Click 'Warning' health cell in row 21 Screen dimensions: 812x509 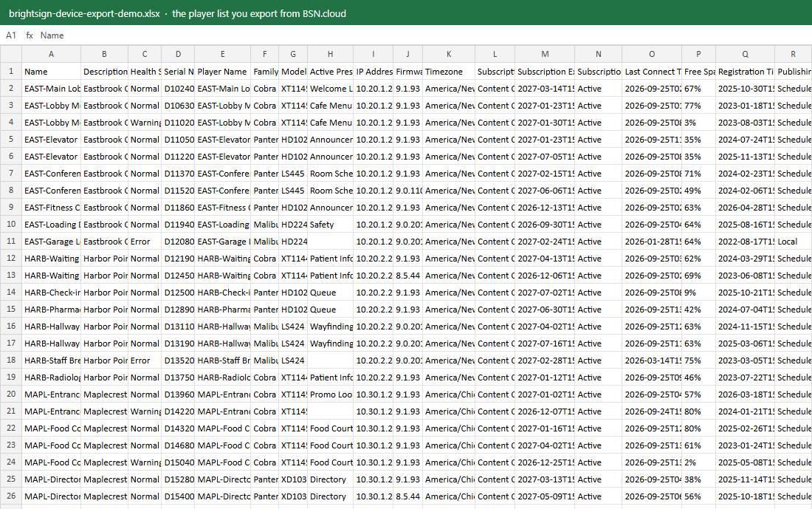click(145, 411)
